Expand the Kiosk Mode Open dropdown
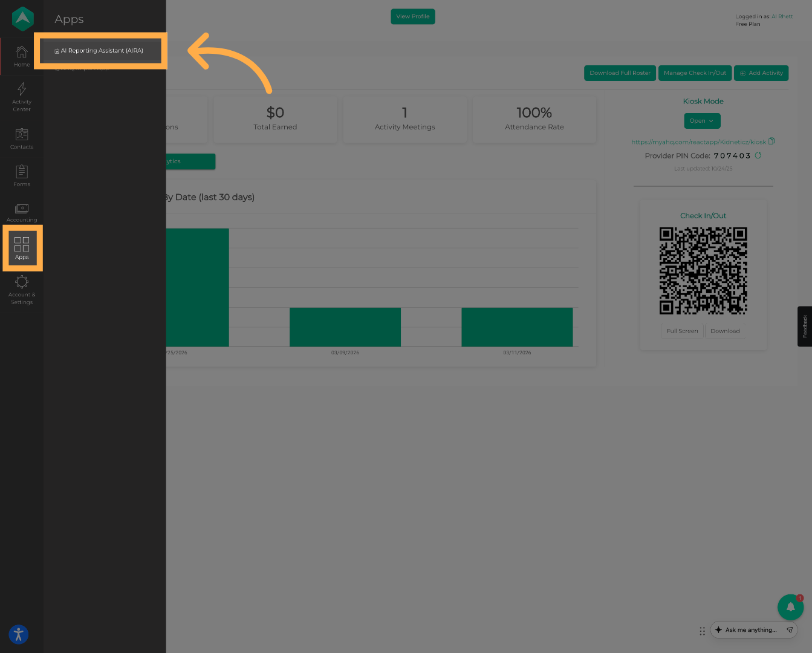Viewport: 812px width, 653px height. click(x=702, y=121)
